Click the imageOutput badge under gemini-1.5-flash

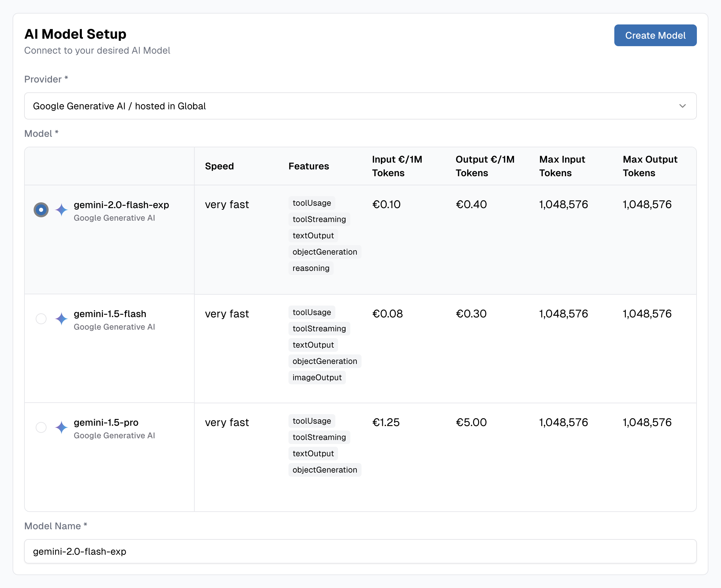317,377
